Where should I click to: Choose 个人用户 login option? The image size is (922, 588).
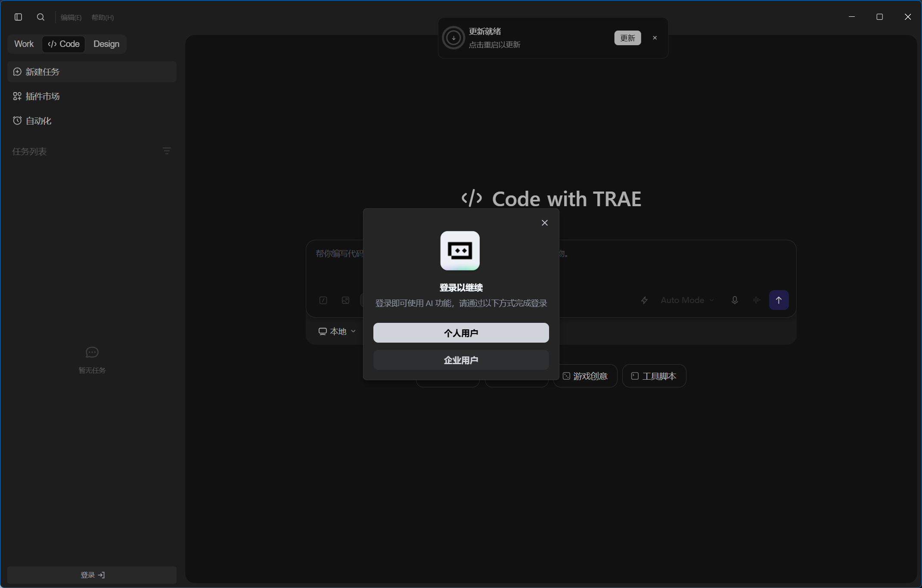461,333
